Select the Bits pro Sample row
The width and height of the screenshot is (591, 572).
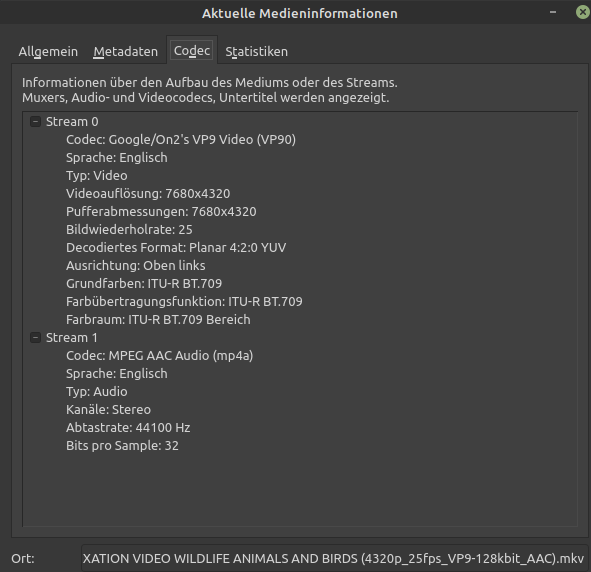point(122,446)
